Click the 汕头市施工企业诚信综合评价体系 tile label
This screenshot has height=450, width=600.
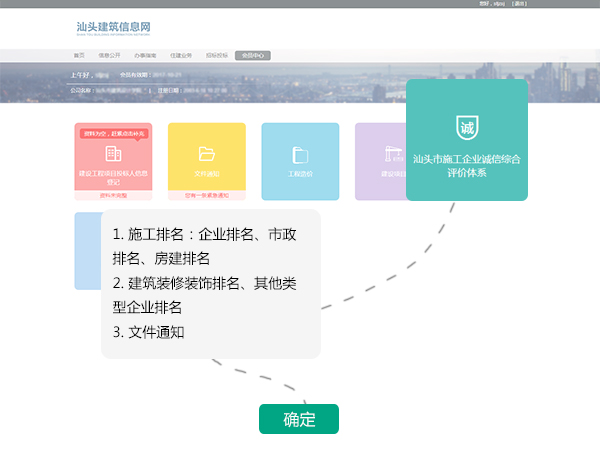click(467, 165)
